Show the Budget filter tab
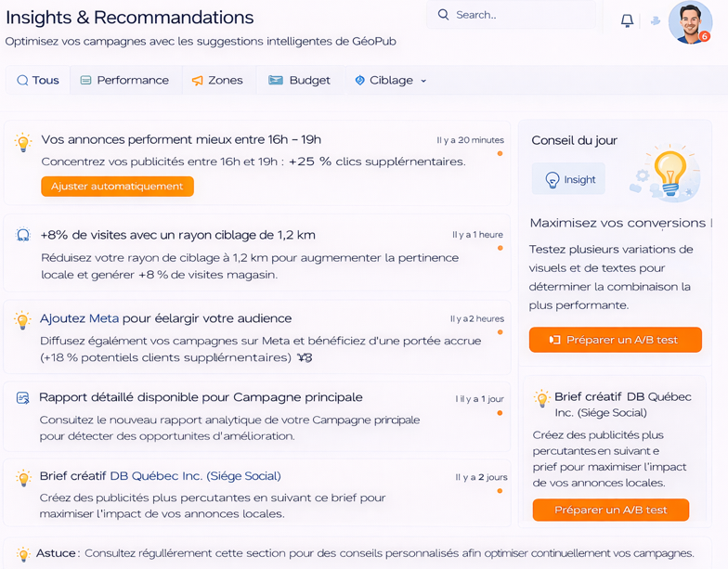728x569 pixels. 299,81
